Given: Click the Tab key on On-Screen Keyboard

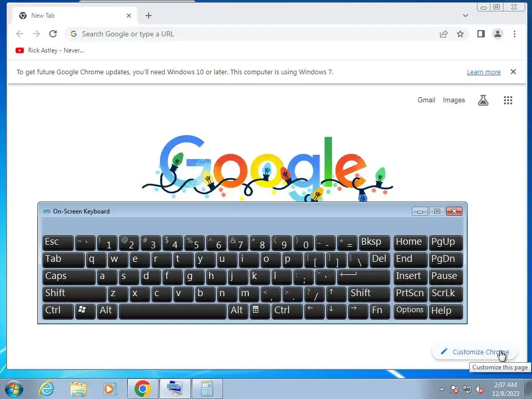Looking at the screenshot, I should [x=63, y=260].
